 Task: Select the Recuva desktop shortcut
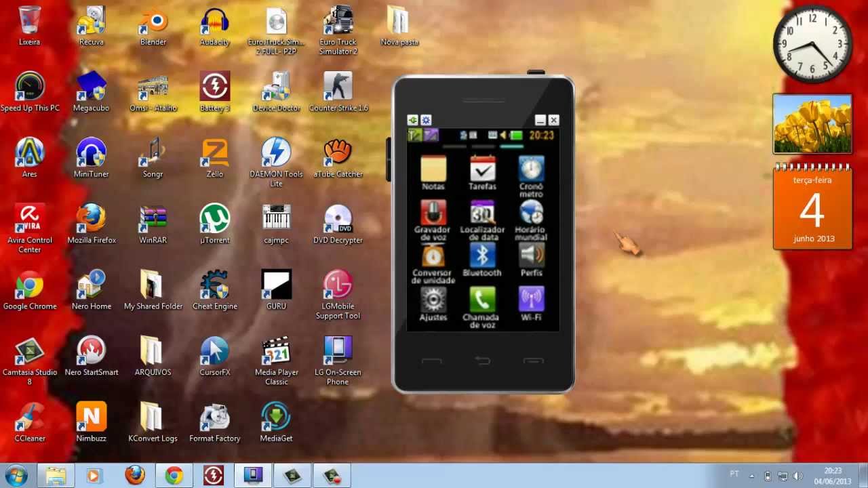pyautogui.click(x=92, y=26)
